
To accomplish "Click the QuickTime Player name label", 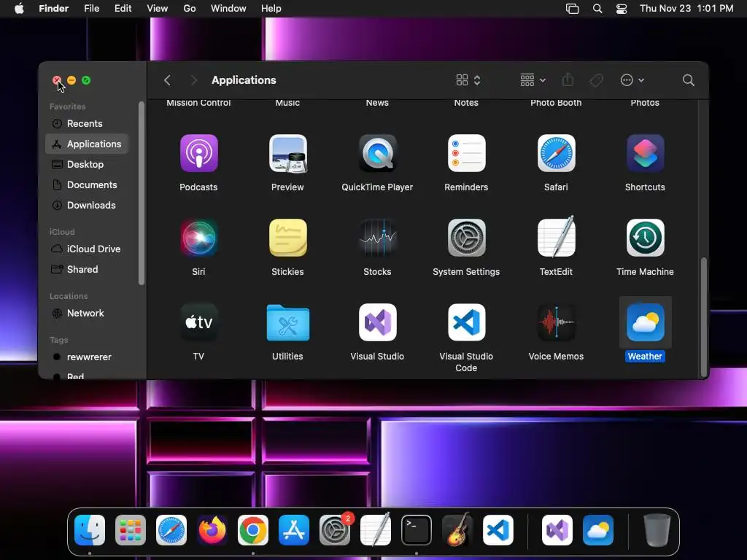I will click(x=377, y=187).
